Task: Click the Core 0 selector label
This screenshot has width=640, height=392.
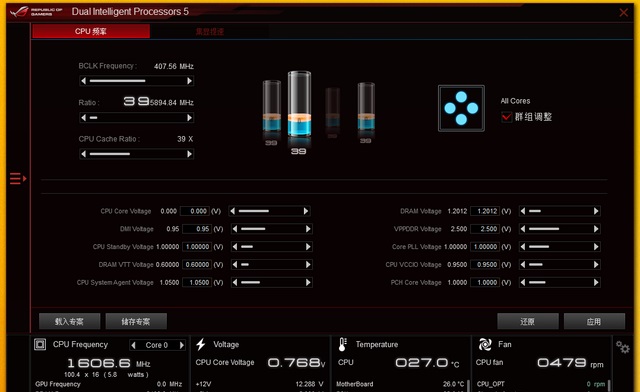Action: click(157, 345)
